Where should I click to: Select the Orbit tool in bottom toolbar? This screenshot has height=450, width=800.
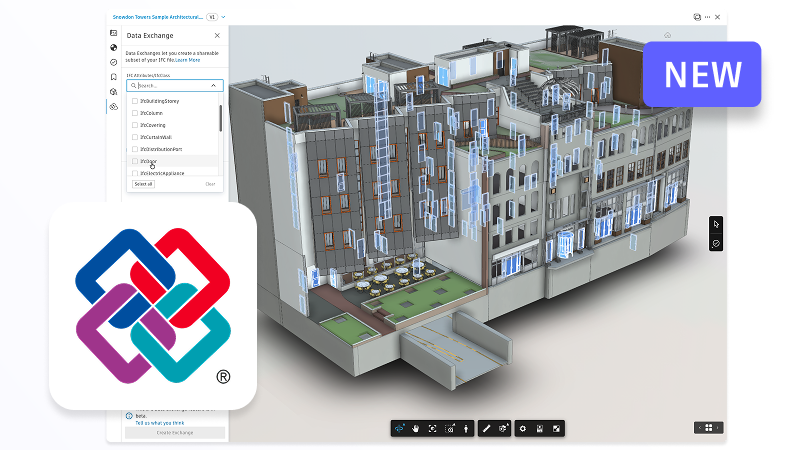[399, 428]
